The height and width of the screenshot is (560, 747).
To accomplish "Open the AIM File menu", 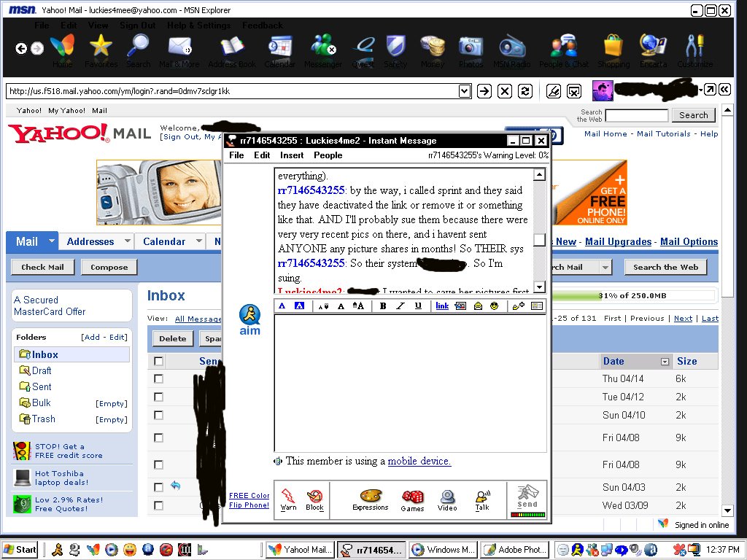I will pos(236,155).
